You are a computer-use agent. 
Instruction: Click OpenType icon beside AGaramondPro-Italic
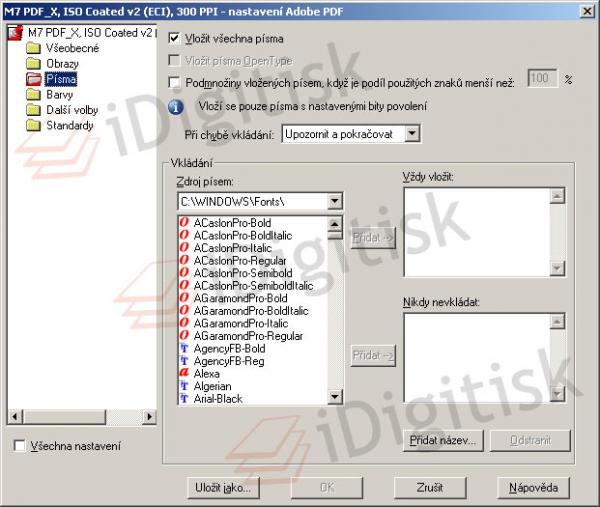tap(184, 323)
